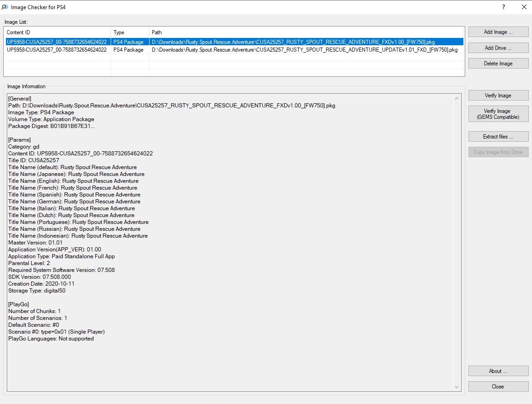Click the Title ID: CUSA25257 line

33,160
